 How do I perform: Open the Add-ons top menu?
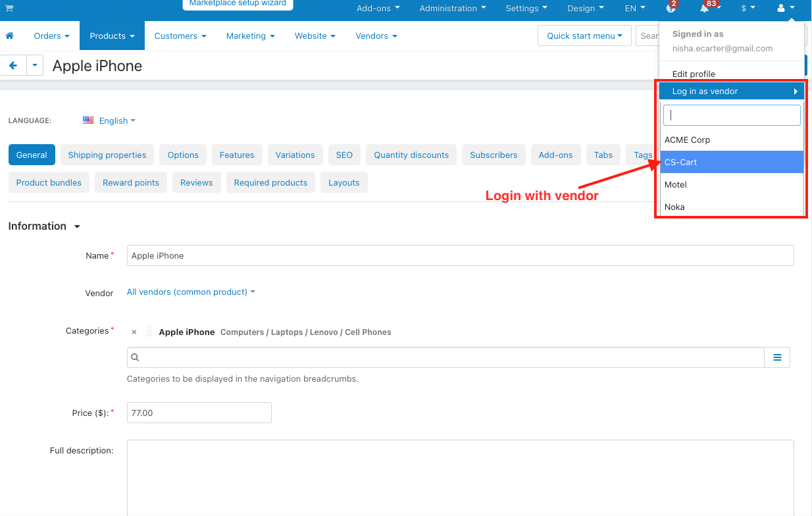378,8
